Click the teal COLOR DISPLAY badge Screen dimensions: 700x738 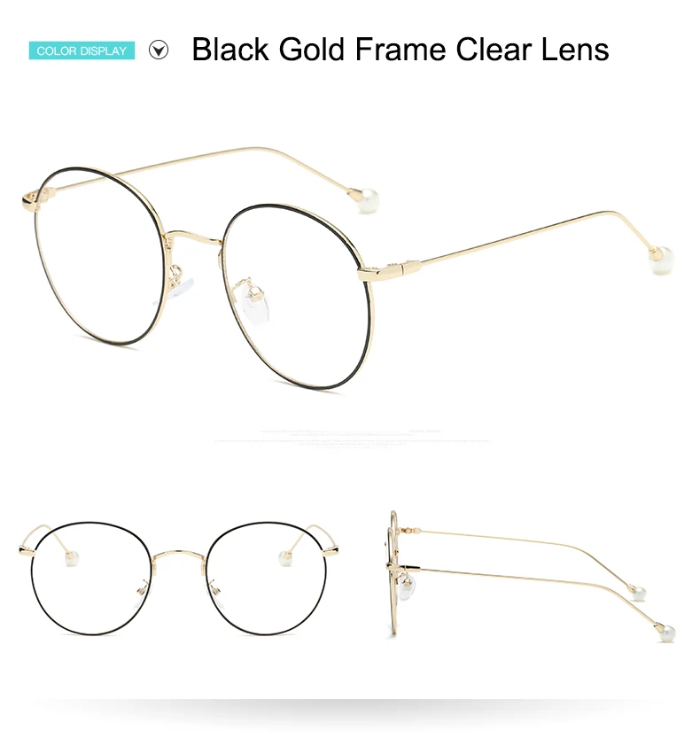(x=82, y=50)
